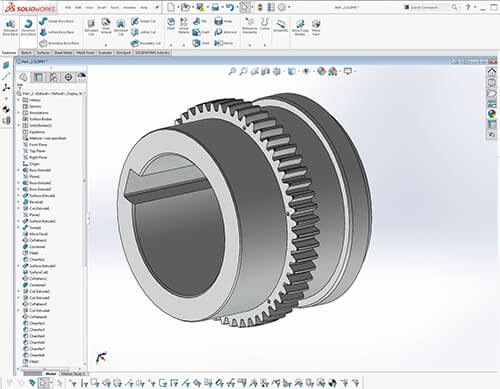Open Appearances tab in task pane
The width and height of the screenshot is (500, 389).
coord(492,114)
